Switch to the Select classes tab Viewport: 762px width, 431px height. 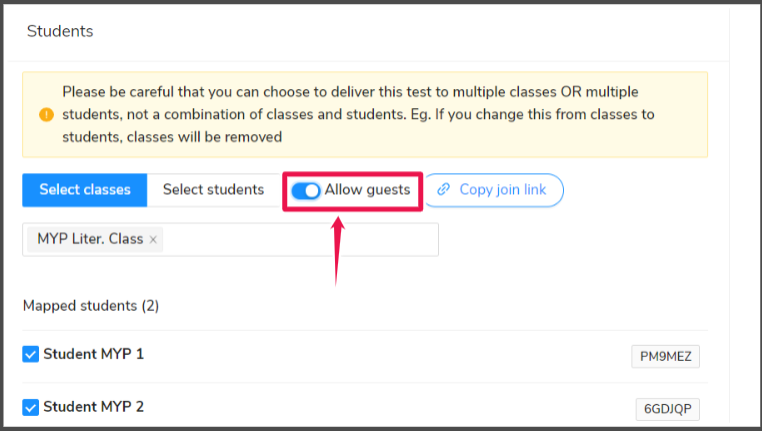pos(85,190)
